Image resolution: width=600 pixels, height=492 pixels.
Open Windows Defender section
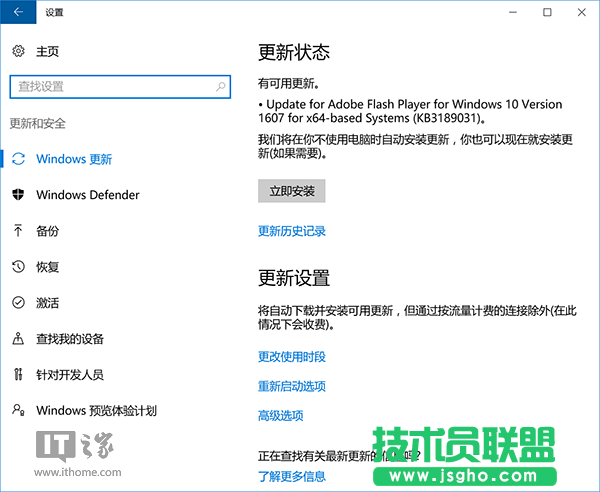pyautogui.click(x=88, y=195)
